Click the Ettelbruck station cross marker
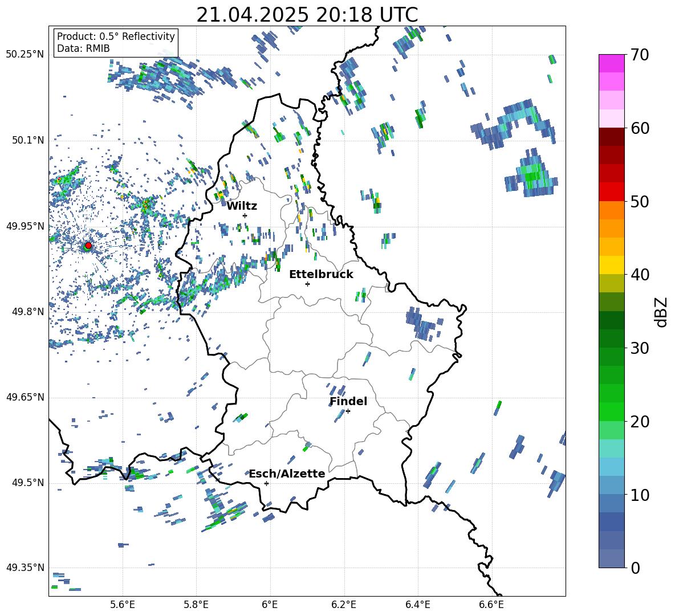675x616 pixels. coord(307,284)
